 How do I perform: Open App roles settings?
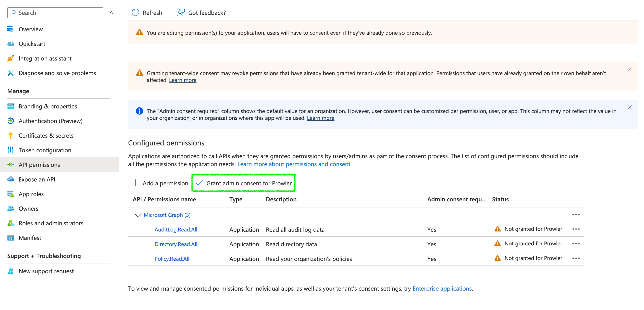(x=31, y=194)
